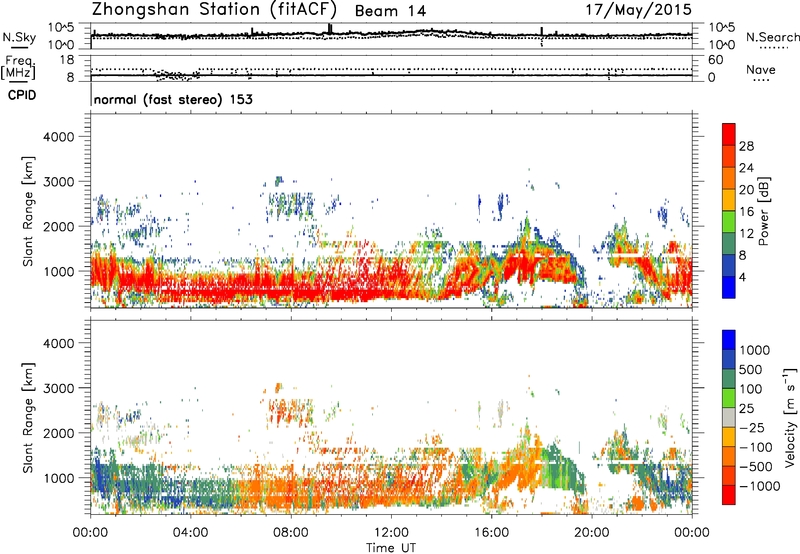Click the transmit frequency trace panel

(x=391, y=68)
